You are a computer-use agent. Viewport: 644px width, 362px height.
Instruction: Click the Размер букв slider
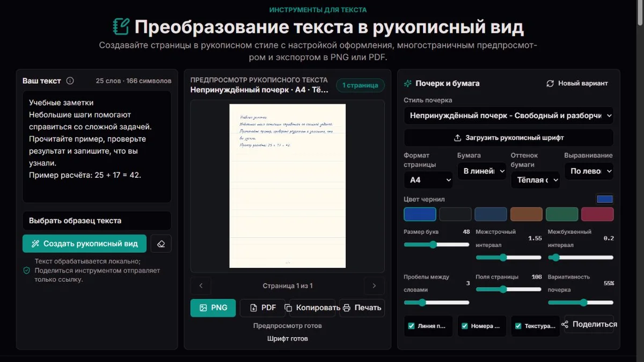pyautogui.click(x=436, y=244)
